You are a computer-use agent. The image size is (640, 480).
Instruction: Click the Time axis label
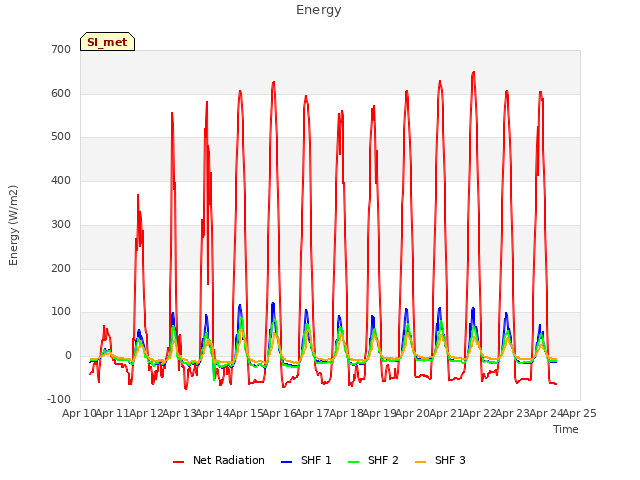pos(566,429)
